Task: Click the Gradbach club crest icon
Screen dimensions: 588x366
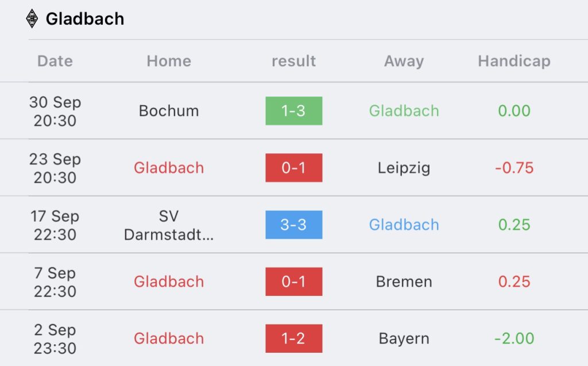Action: point(32,18)
